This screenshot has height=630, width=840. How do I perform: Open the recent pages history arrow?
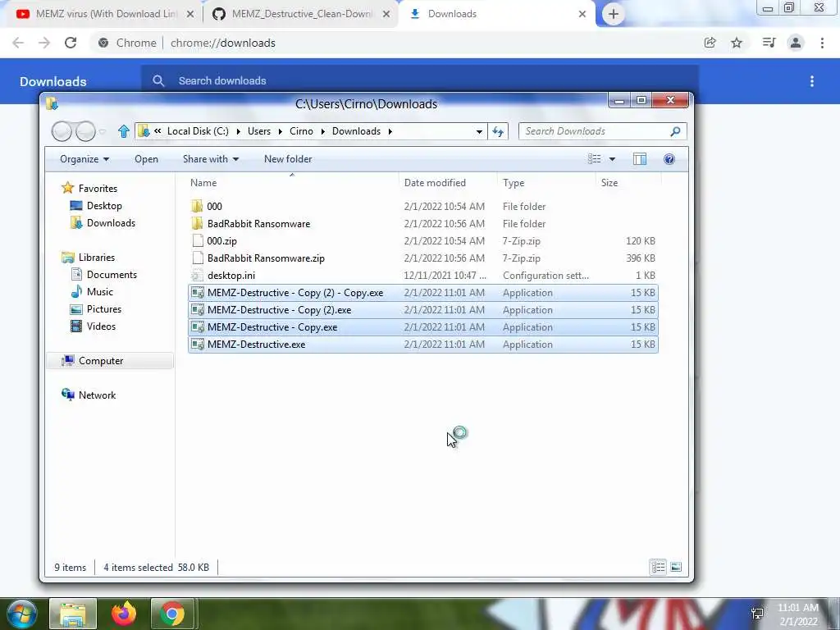pyautogui.click(x=103, y=131)
